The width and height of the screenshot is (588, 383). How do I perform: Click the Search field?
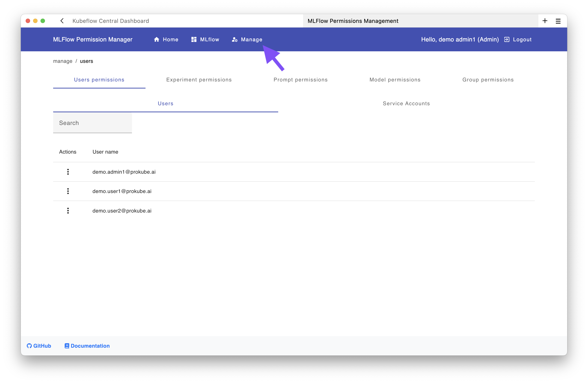(x=92, y=123)
